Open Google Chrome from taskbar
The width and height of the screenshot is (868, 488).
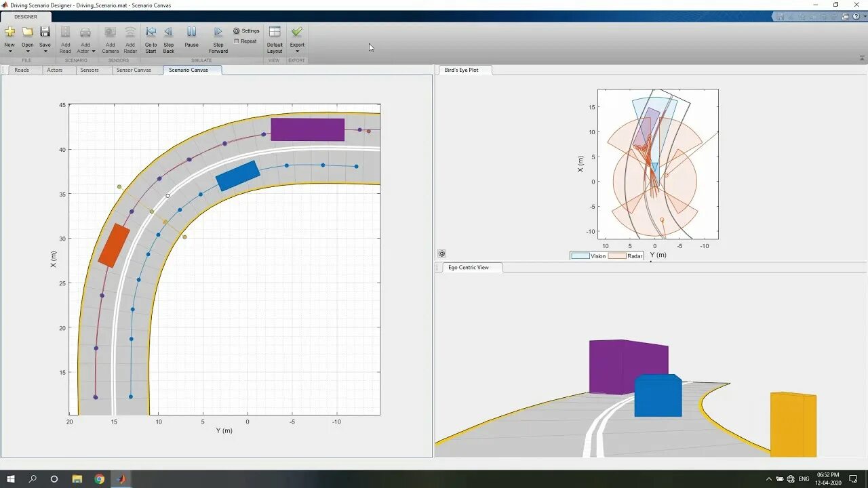click(x=99, y=479)
